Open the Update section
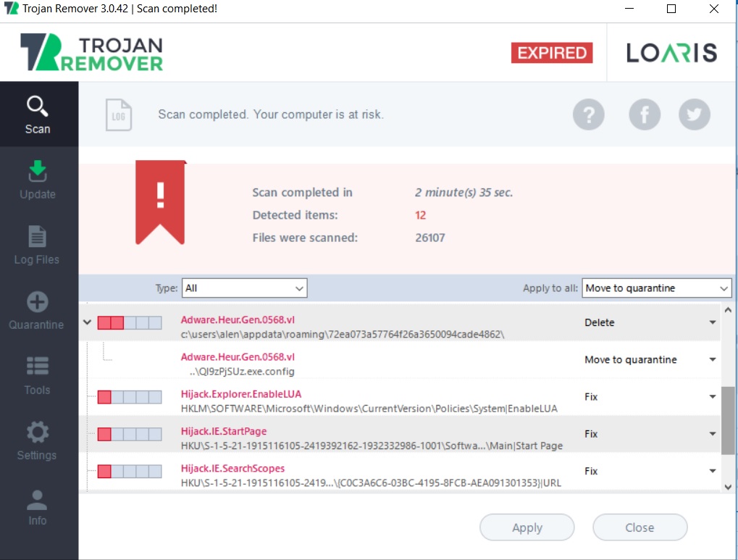The height and width of the screenshot is (560, 738). 38,180
